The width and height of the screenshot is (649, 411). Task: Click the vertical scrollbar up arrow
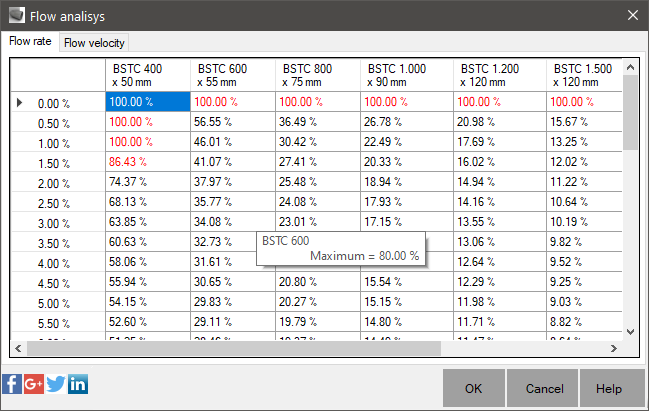pyautogui.click(x=630, y=67)
